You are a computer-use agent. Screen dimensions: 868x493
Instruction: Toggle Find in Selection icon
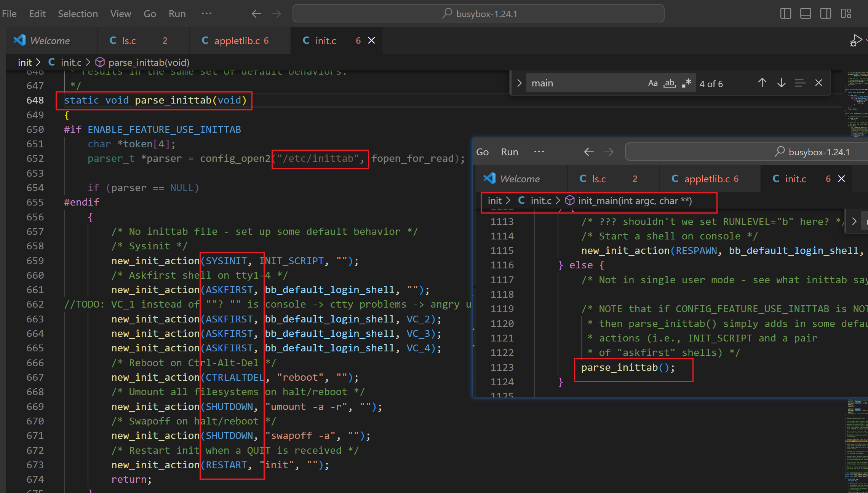[x=800, y=83]
